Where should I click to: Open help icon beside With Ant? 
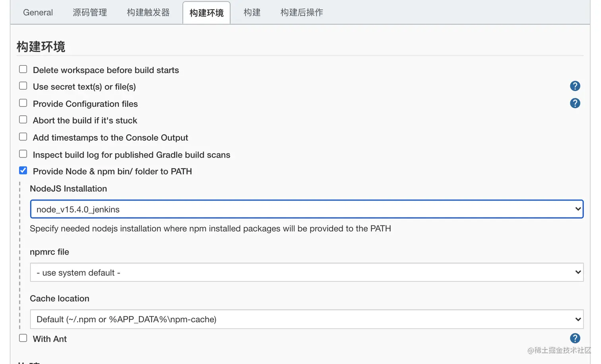(575, 338)
